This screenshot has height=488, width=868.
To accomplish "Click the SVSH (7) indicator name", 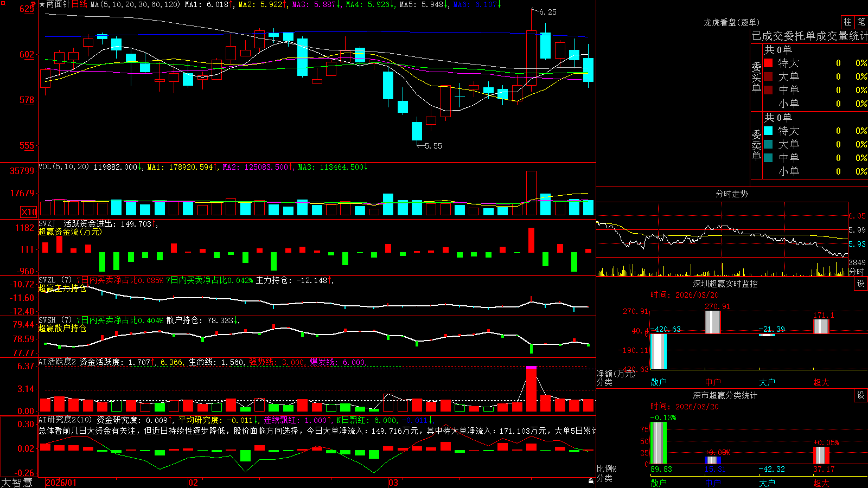I will click(x=55, y=320).
